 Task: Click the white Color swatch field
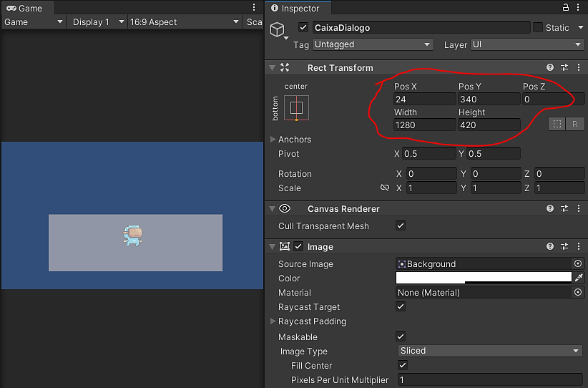(x=484, y=278)
